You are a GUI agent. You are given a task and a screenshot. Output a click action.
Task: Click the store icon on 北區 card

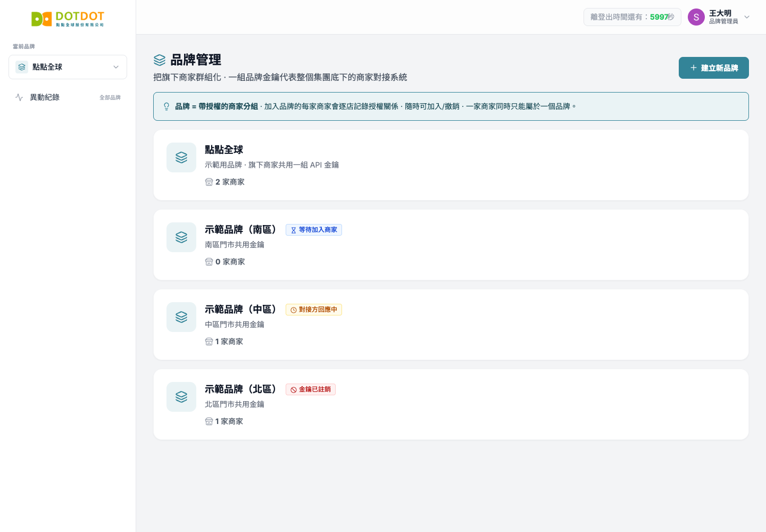click(x=209, y=421)
